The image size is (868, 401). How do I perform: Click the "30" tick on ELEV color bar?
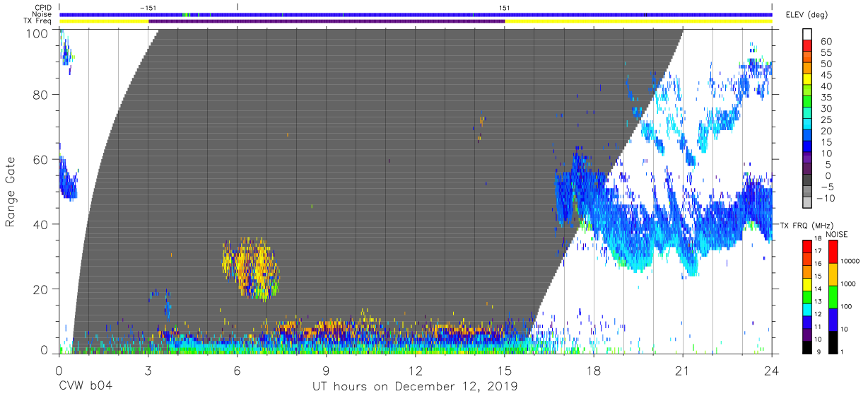(826, 109)
